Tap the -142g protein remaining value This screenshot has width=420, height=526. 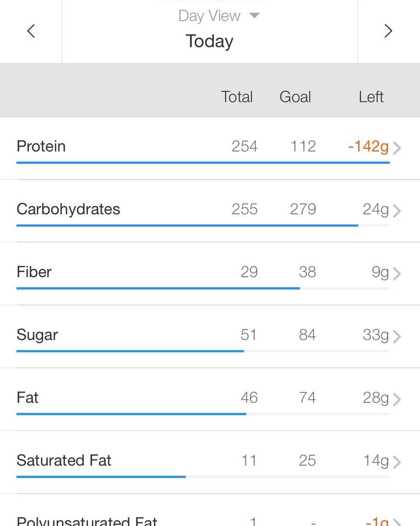368,146
